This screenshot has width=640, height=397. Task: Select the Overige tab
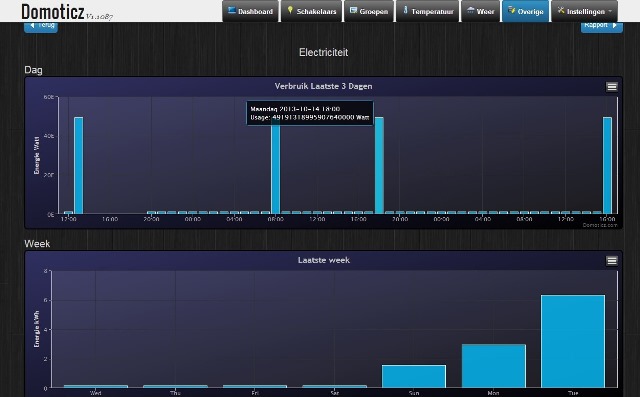[x=526, y=11]
